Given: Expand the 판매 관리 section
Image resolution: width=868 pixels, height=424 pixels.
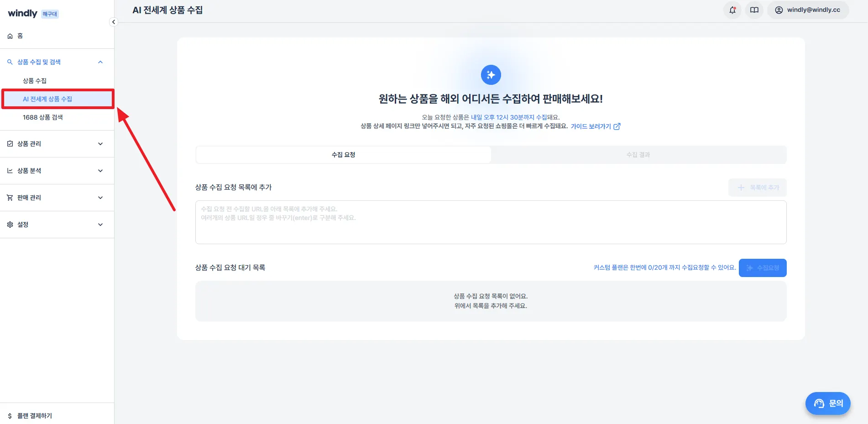Looking at the screenshot, I should [x=100, y=197].
